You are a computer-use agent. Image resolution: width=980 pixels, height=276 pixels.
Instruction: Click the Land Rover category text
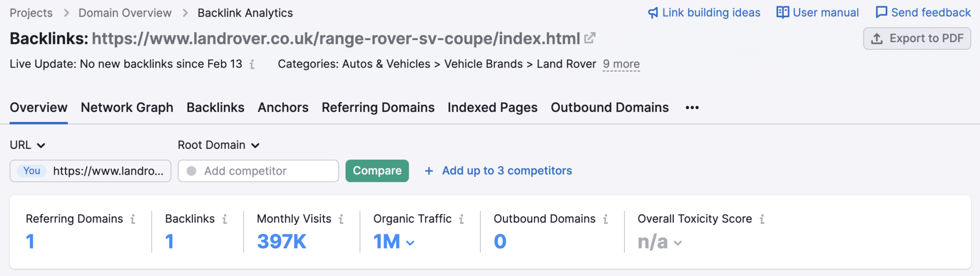(x=567, y=64)
